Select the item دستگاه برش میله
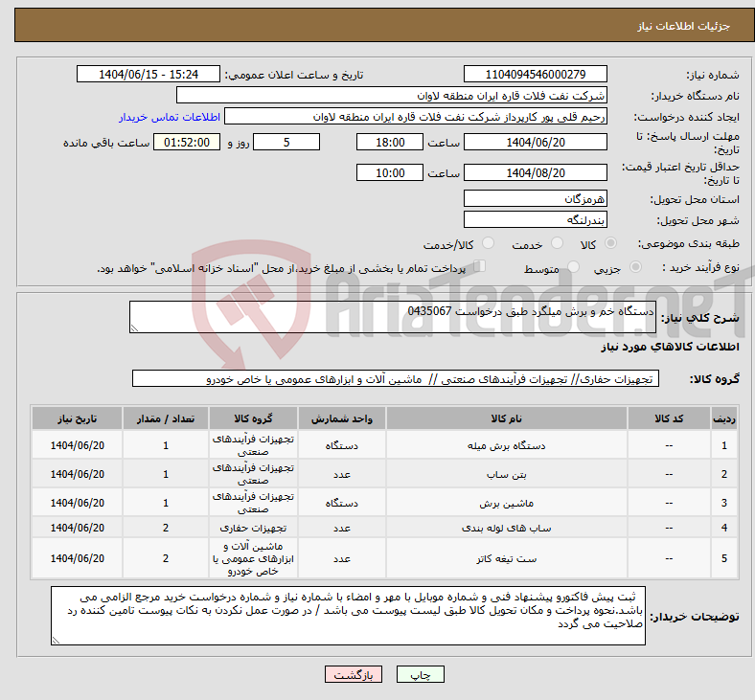Viewport: 755px width, 700px height. (507, 445)
